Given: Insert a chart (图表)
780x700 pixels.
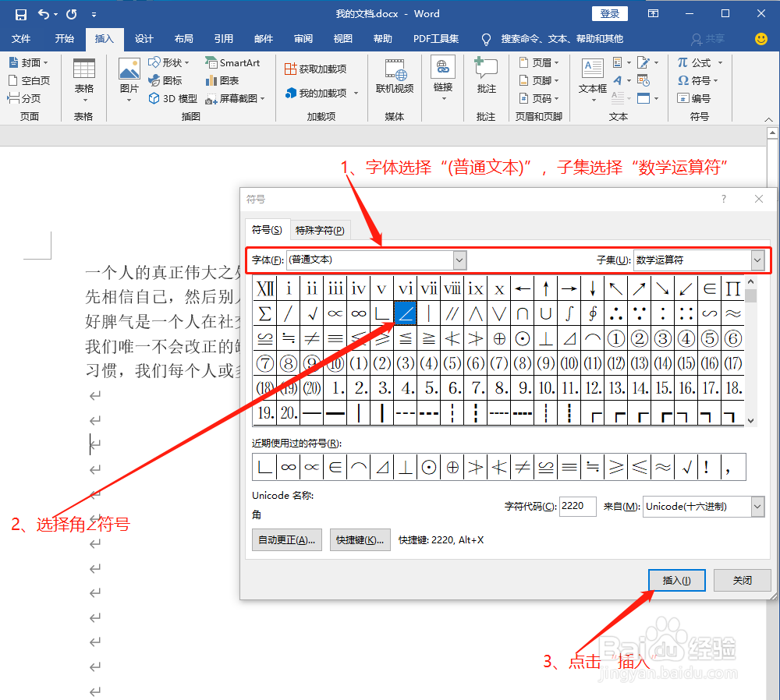Looking at the screenshot, I should [x=222, y=80].
